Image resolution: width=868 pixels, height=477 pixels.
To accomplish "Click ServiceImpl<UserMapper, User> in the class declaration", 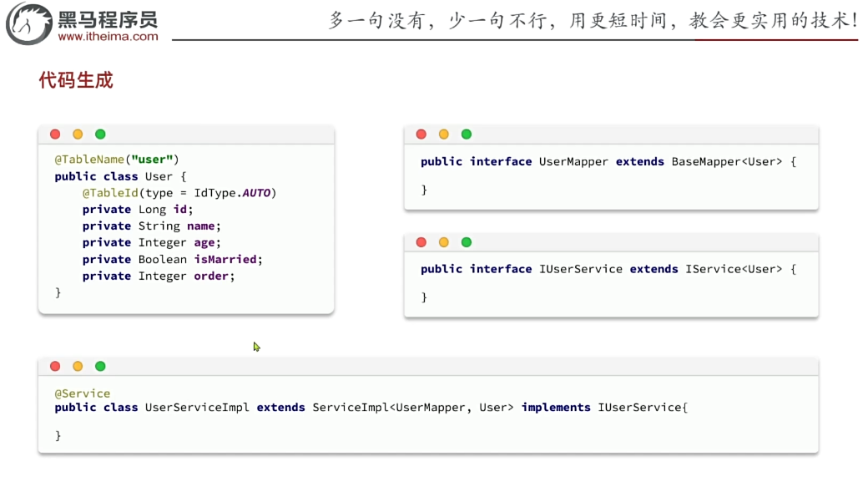I will tap(413, 408).
